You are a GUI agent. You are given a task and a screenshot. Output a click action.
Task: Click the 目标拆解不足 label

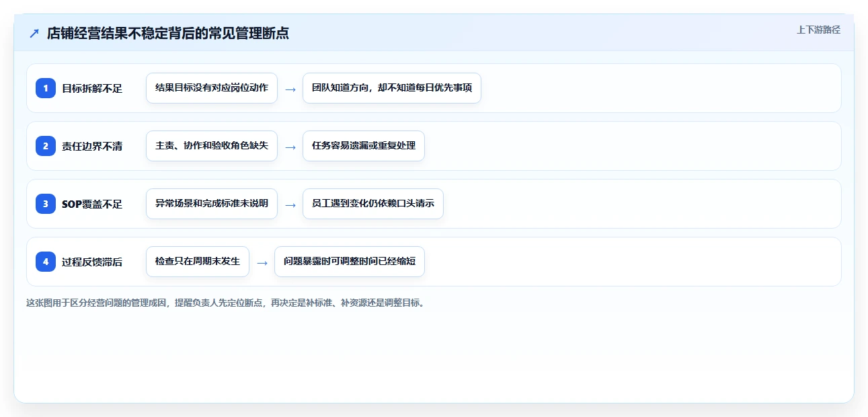92,88
